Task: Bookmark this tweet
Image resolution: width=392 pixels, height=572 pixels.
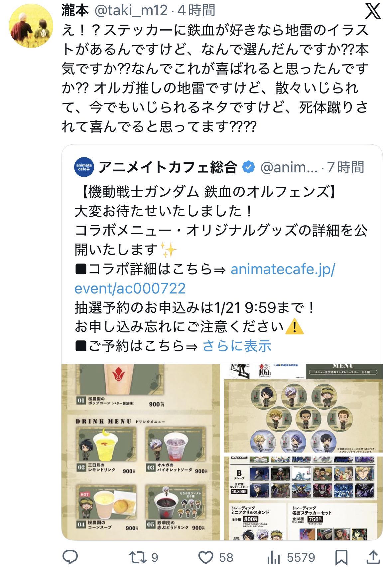Action: (341, 557)
